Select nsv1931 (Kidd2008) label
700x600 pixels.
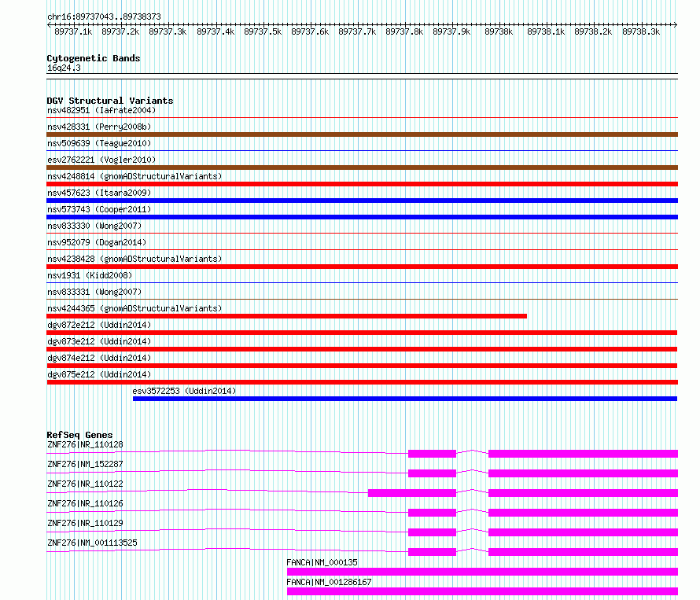point(90,275)
